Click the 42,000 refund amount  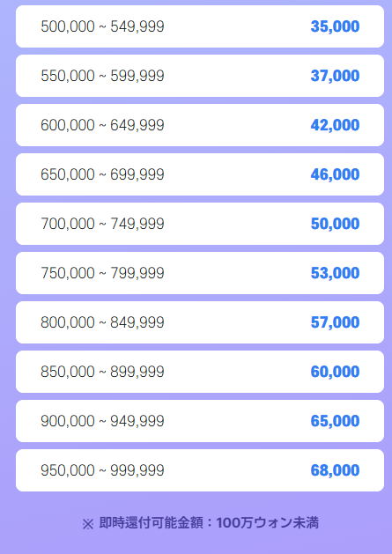pyautogui.click(x=335, y=125)
